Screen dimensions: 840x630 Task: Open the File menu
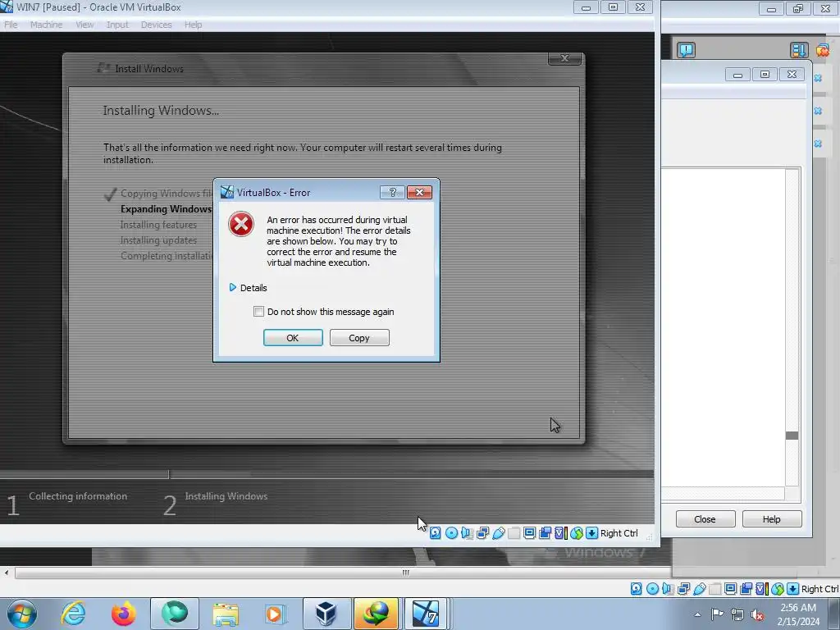pos(11,25)
